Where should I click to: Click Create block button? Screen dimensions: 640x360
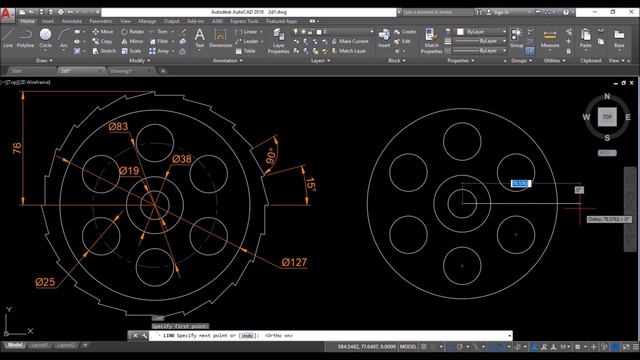(405, 31)
